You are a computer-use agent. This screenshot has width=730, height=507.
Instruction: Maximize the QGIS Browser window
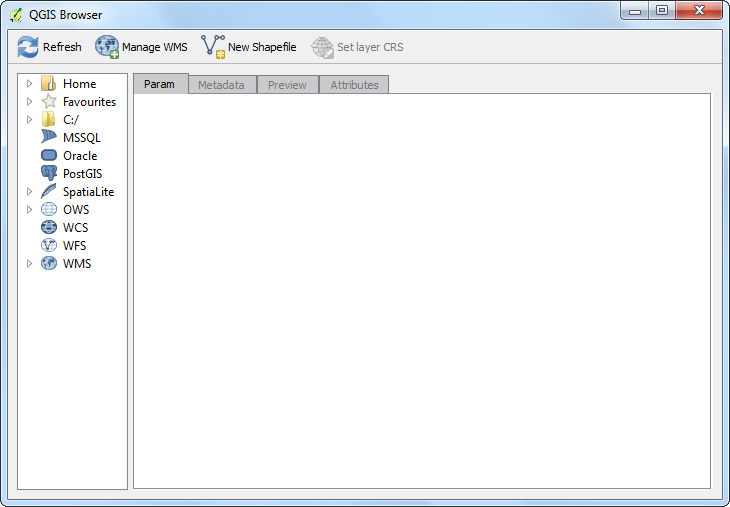click(662, 11)
